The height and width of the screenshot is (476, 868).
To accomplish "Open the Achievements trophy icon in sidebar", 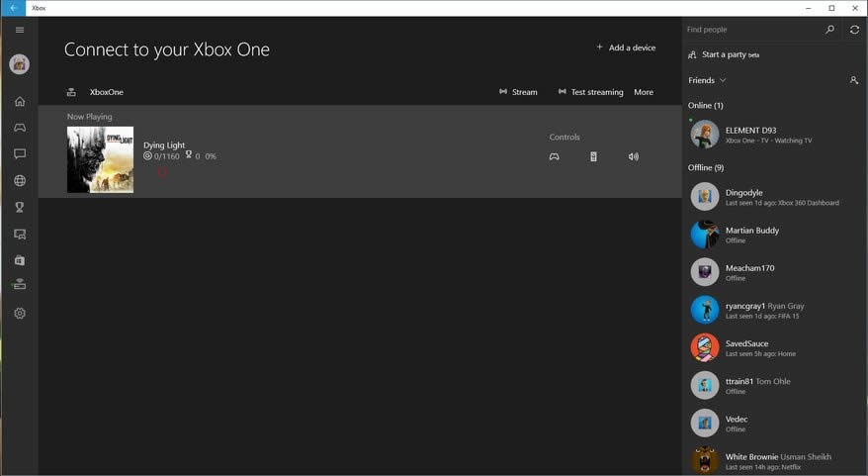I will [x=19, y=208].
